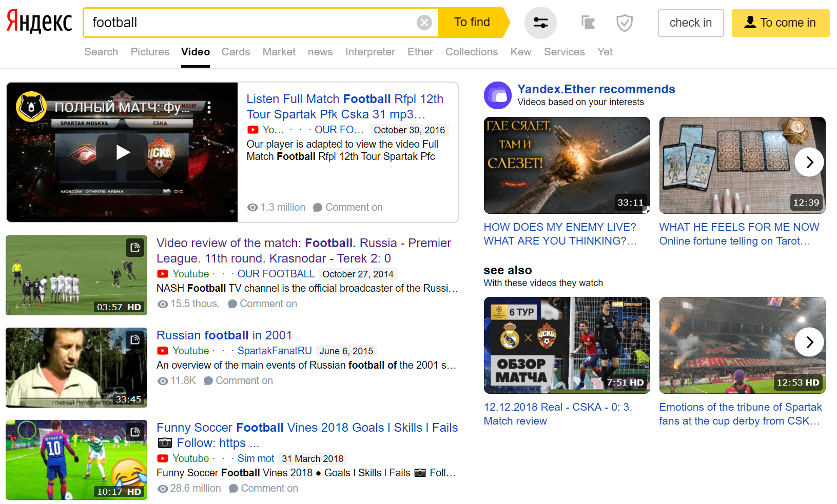This screenshot has width=837, height=504.
Task: Switch to the Pictures tab
Action: [150, 52]
